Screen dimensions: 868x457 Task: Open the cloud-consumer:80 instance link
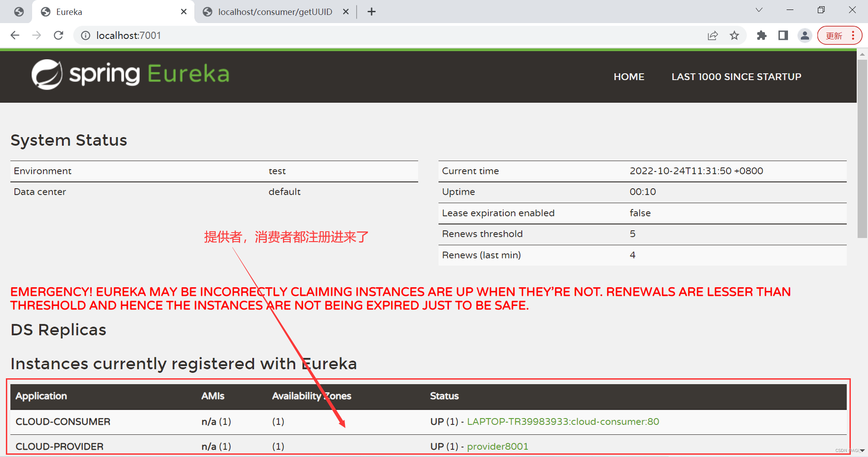pos(563,421)
